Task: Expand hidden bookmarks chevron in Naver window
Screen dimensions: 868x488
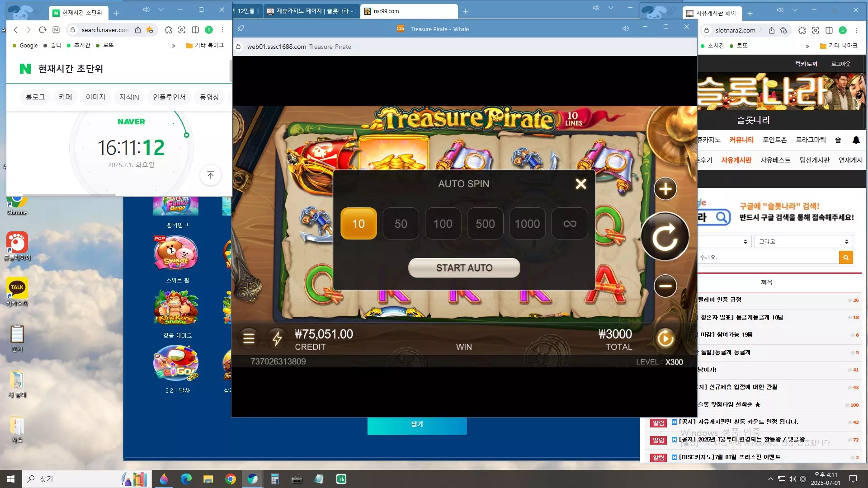Action: point(174,46)
